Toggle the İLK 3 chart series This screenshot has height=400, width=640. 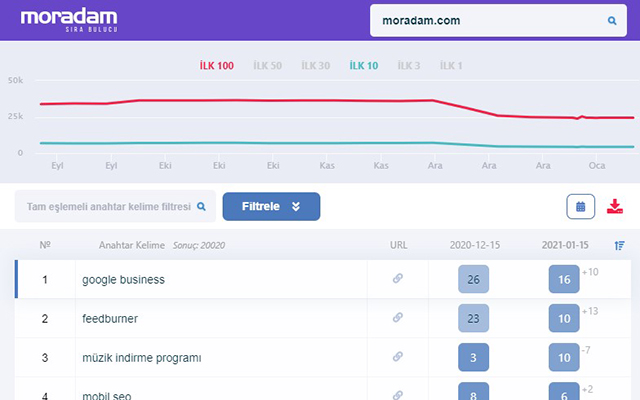click(x=409, y=66)
